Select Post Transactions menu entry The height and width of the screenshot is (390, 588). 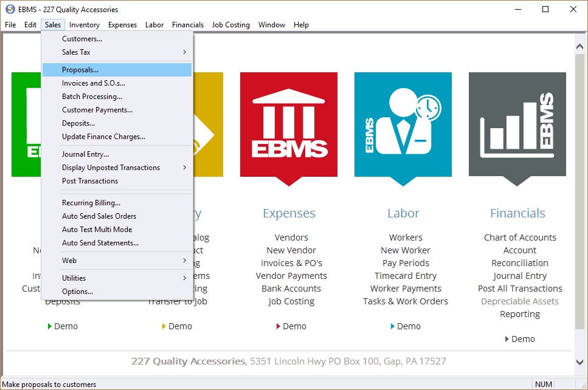117,181
